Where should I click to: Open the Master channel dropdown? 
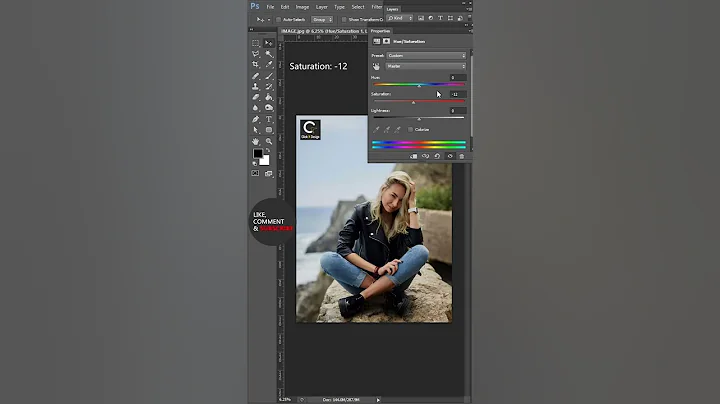point(426,67)
